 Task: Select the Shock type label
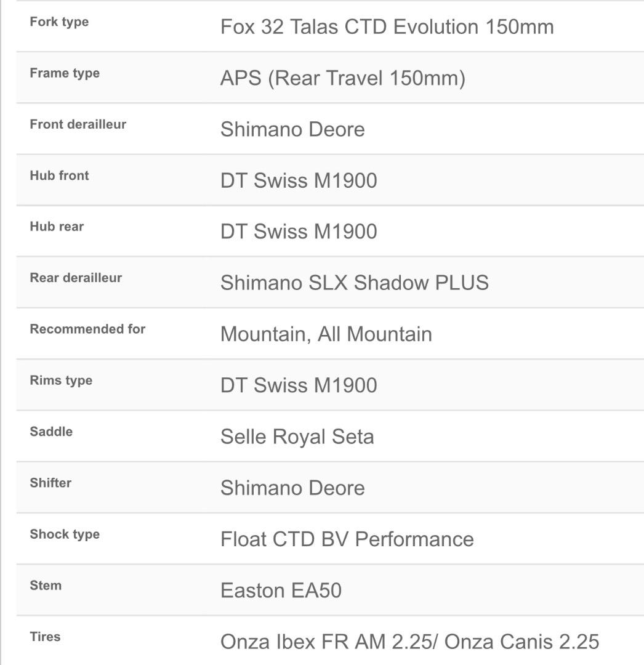tap(65, 534)
